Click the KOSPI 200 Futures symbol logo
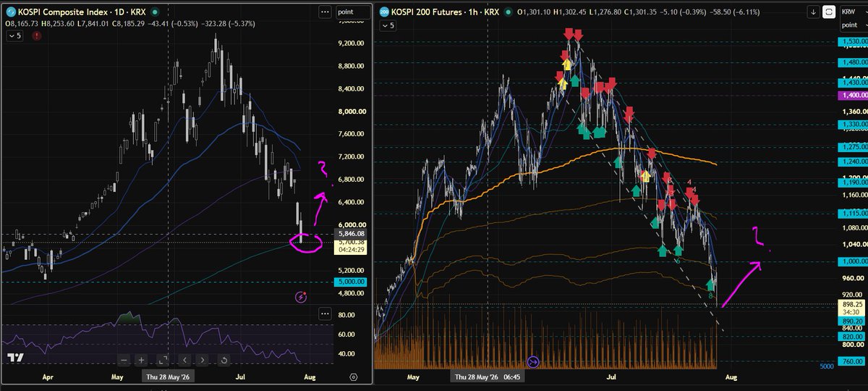The width and height of the screenshot is (868, 391). click(384, 12)
